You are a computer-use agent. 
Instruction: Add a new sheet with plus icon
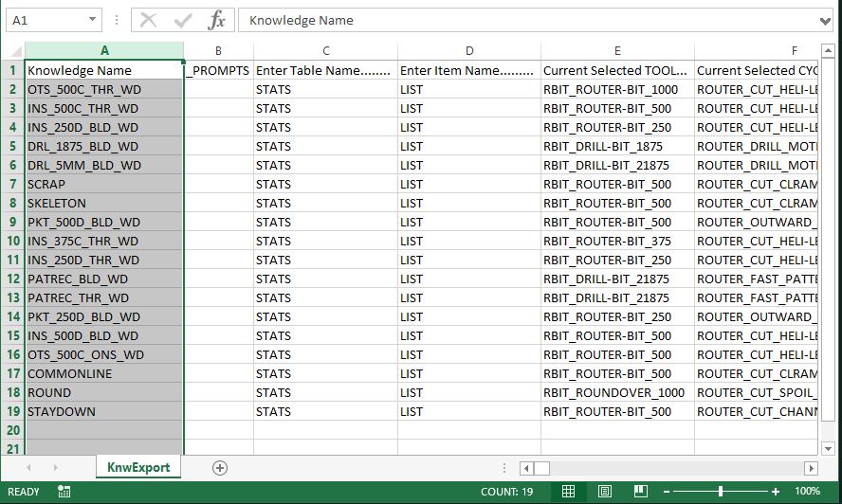[x=220, y=467]
